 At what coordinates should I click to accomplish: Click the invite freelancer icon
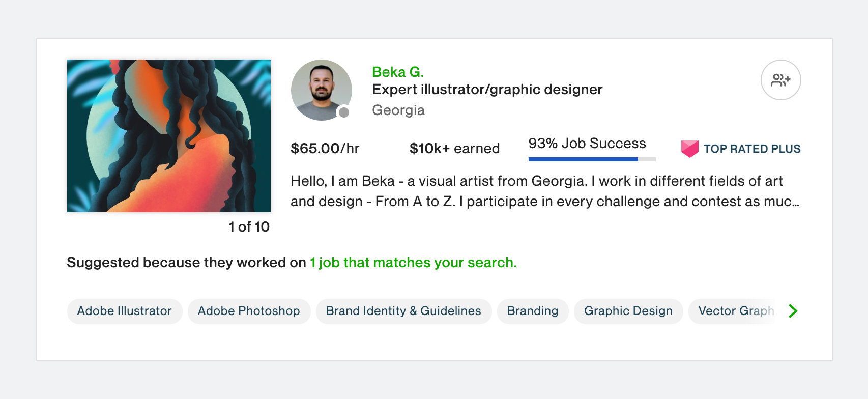tap(780, 80)
